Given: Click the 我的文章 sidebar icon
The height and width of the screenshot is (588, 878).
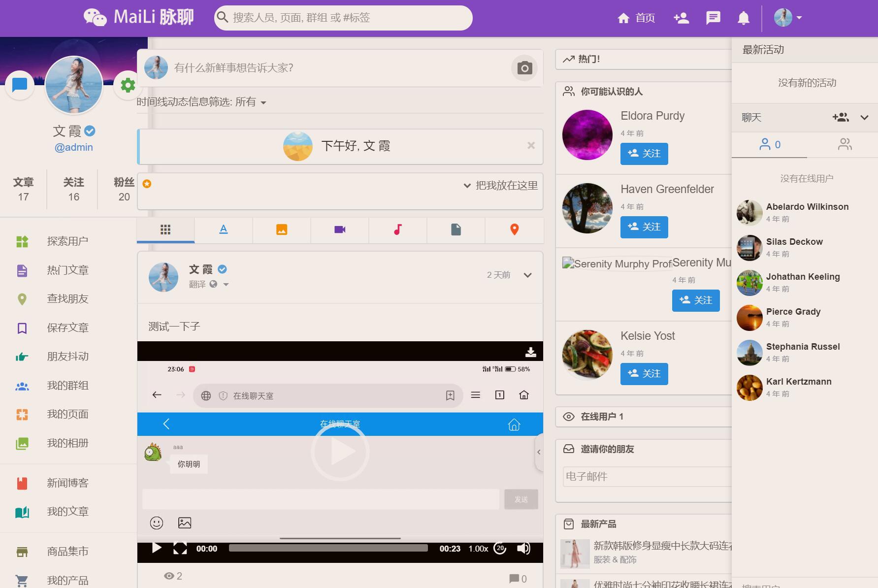Looking at the screenshot, I should (x=22, y=512).
